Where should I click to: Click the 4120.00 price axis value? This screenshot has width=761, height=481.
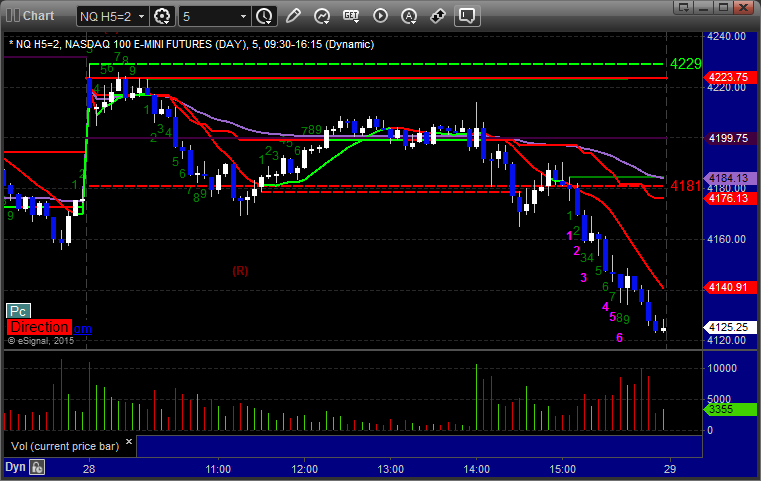726,340
